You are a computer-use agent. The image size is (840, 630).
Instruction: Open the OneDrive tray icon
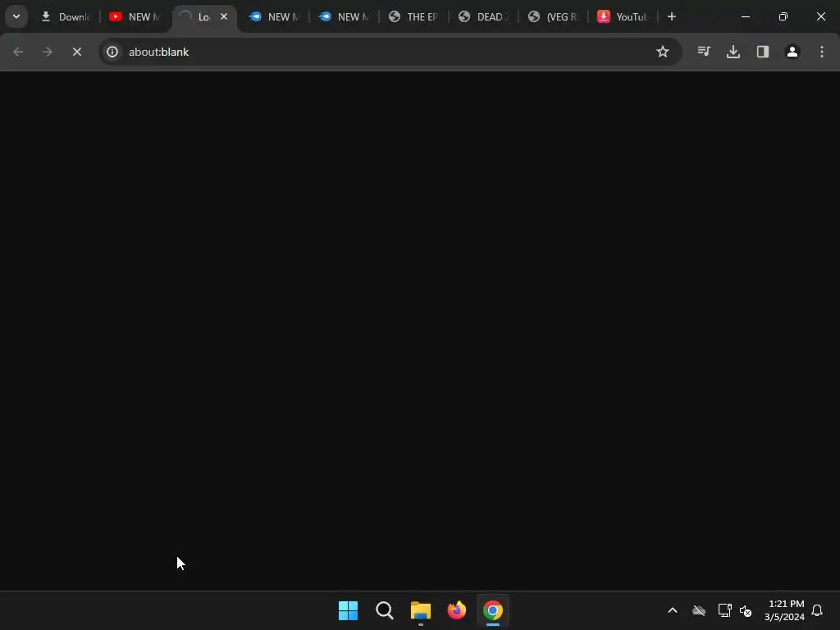[699, 610]
